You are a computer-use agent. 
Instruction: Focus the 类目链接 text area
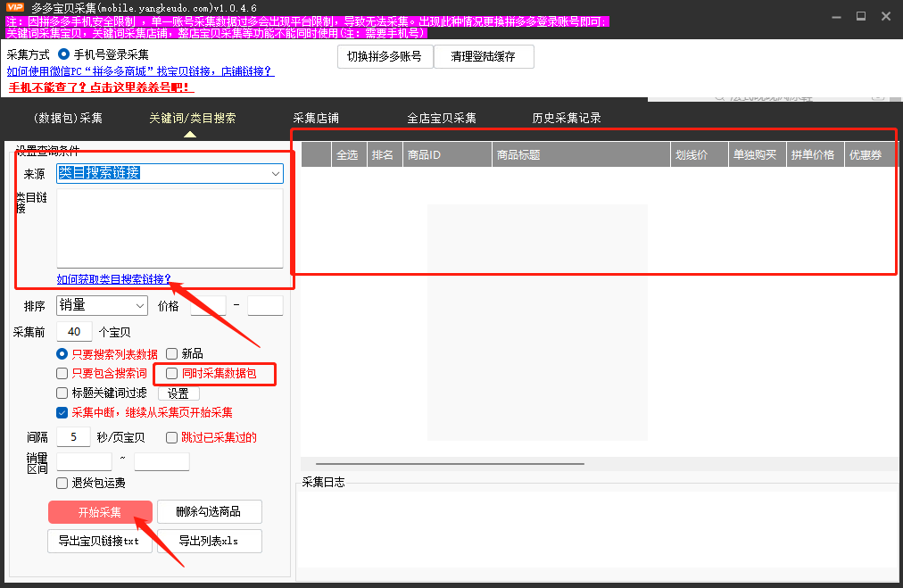[170, 228]
